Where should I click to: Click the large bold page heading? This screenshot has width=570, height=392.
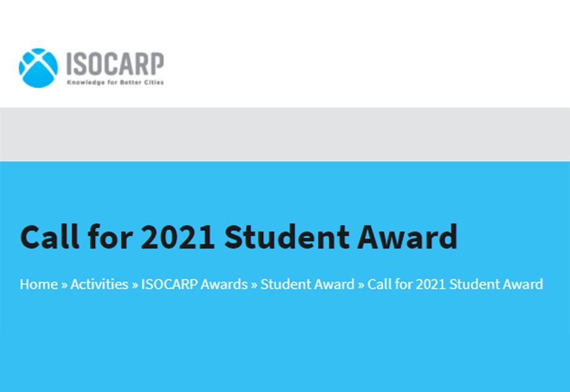238,237
